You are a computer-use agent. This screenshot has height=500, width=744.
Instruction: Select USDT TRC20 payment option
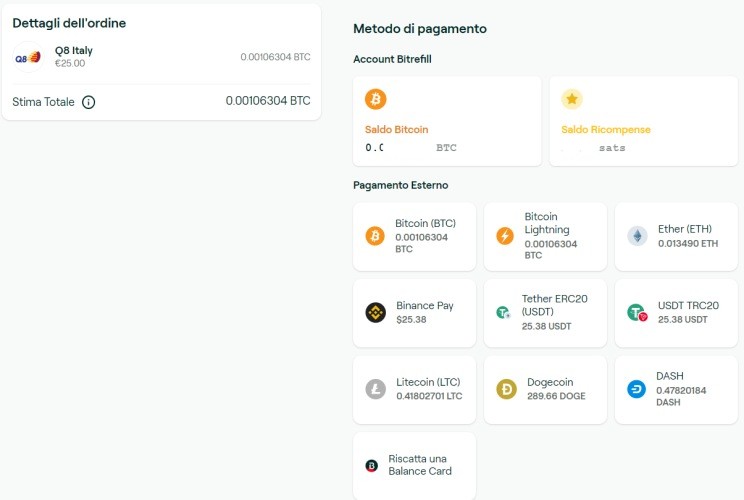[x=676, y=313]
